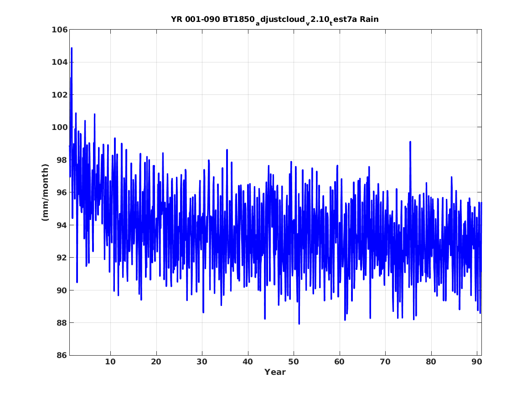Click x-axis tick label 50
The image size is (532, 399).
tap(294, 362)
